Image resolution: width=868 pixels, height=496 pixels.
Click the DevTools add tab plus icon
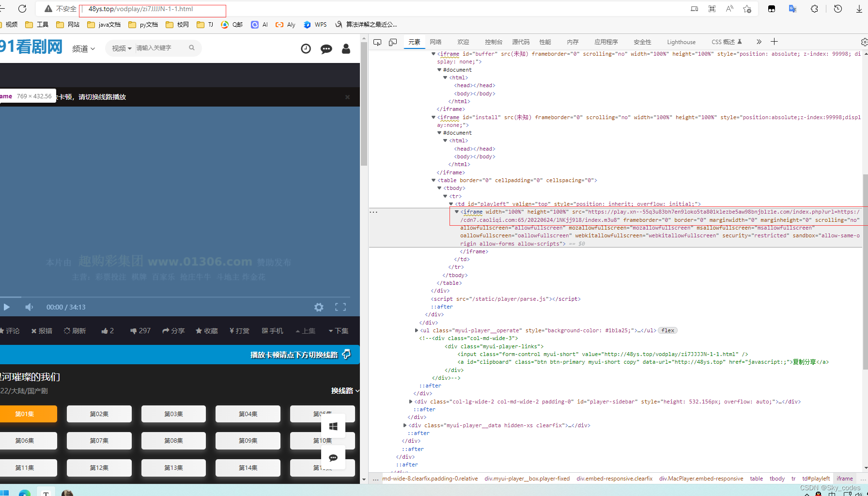click(774, 42)
